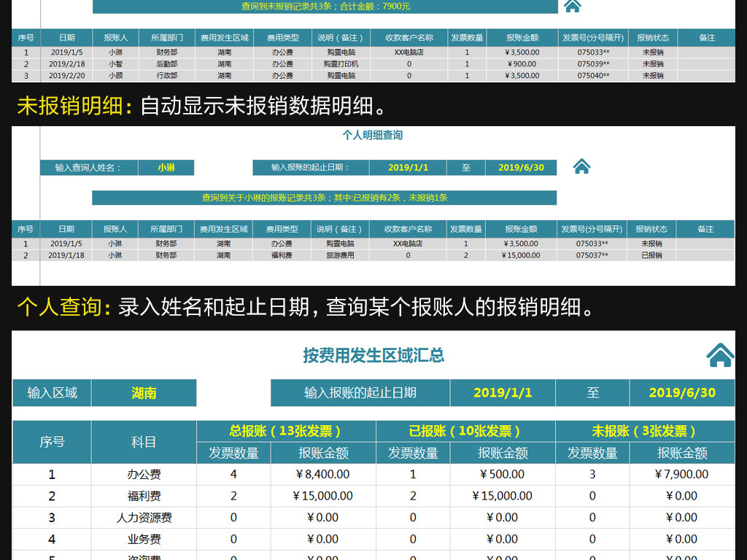Select the 已报账（10张发票）column header
The image size is (747, 560).
pos(465,431)
